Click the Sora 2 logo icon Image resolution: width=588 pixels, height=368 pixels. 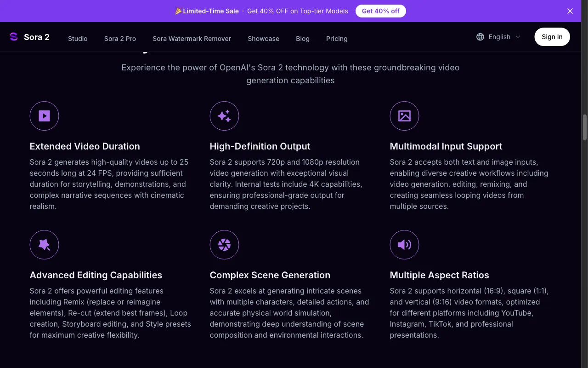(x=14, y=37)
